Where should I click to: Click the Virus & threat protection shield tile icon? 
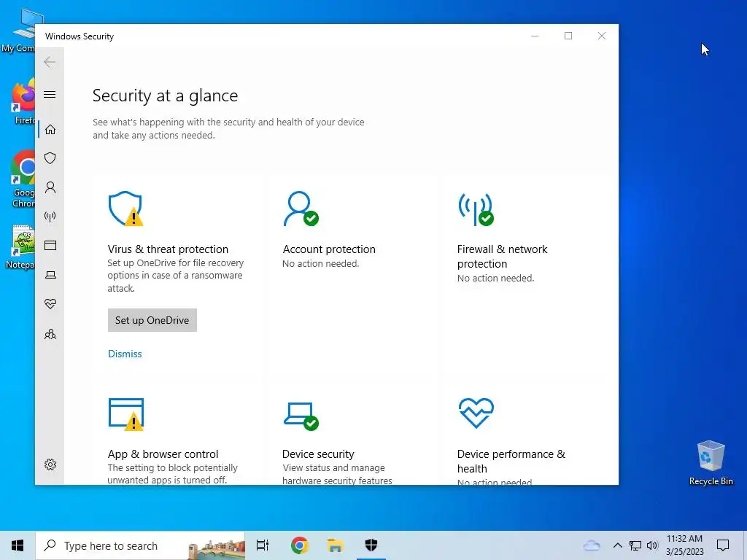[125, 209]
